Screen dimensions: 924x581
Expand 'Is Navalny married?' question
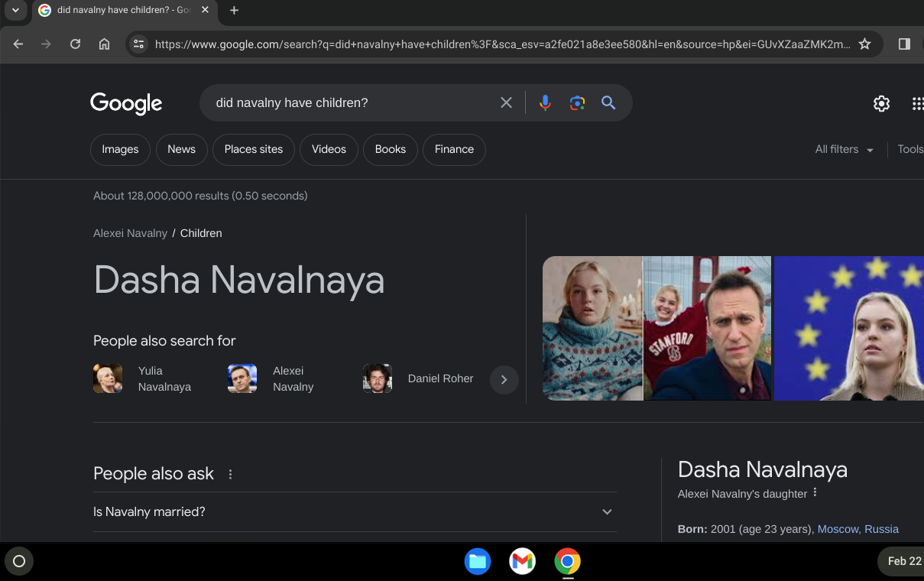click(x=355, y=511)
